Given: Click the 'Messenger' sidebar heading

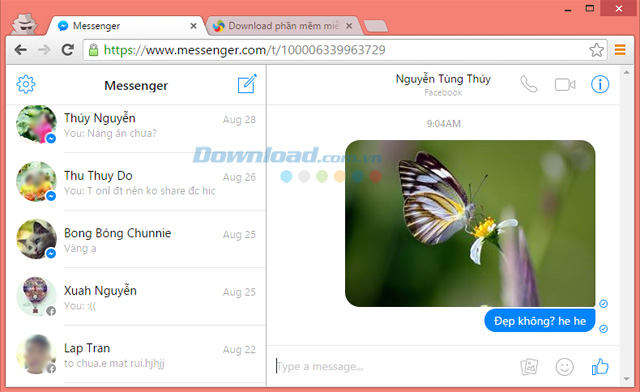Looking at the screenshot, I should click(136, 86).
